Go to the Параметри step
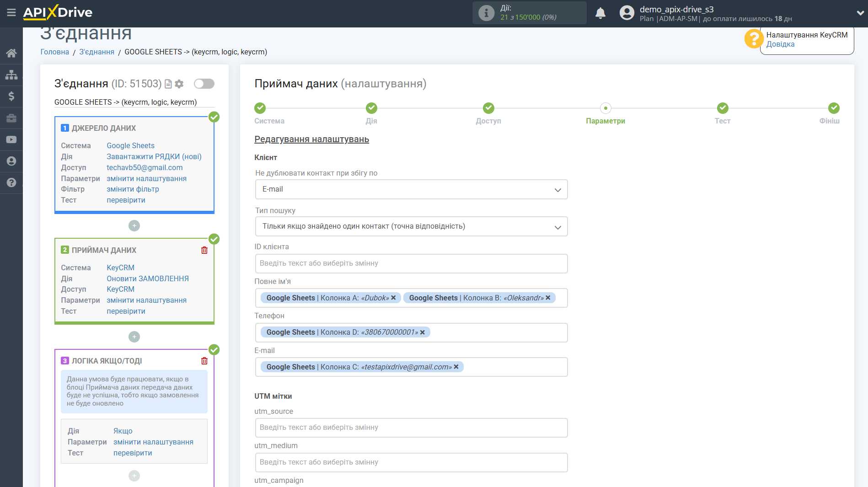Screen dimensions: 868x487 point(605,108)
